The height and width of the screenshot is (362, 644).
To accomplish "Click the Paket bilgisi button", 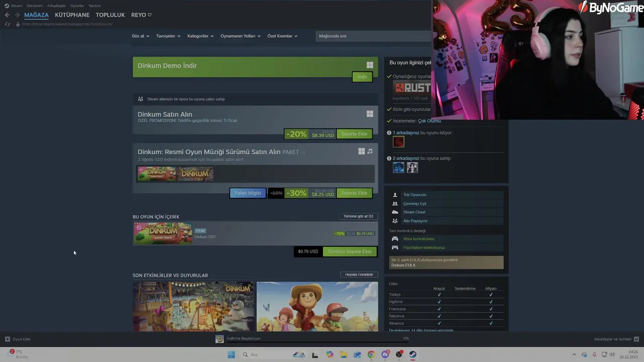I will (248, 193).
